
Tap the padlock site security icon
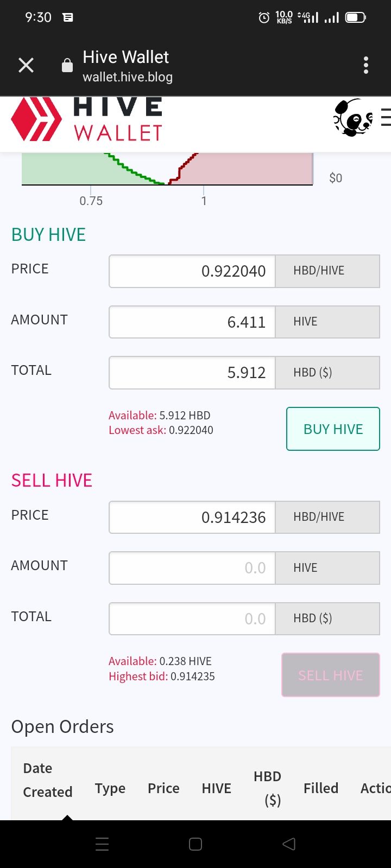67,66
